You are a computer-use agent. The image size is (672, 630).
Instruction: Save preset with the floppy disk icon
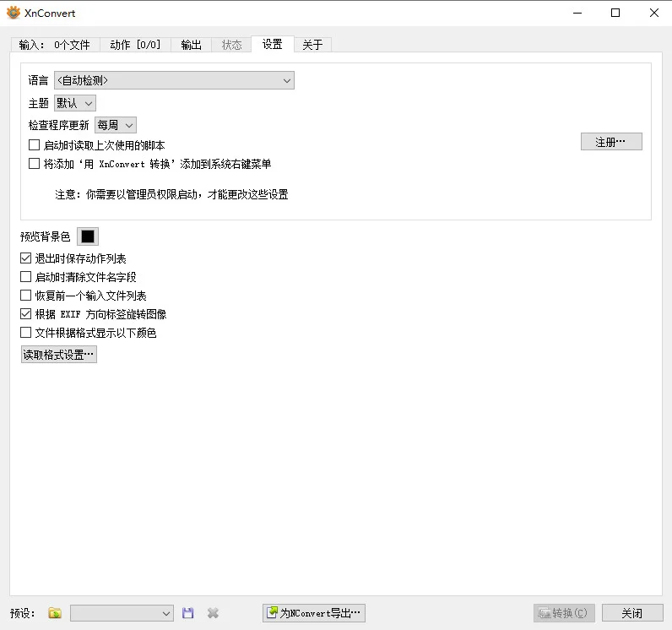[x=187, y=613]
